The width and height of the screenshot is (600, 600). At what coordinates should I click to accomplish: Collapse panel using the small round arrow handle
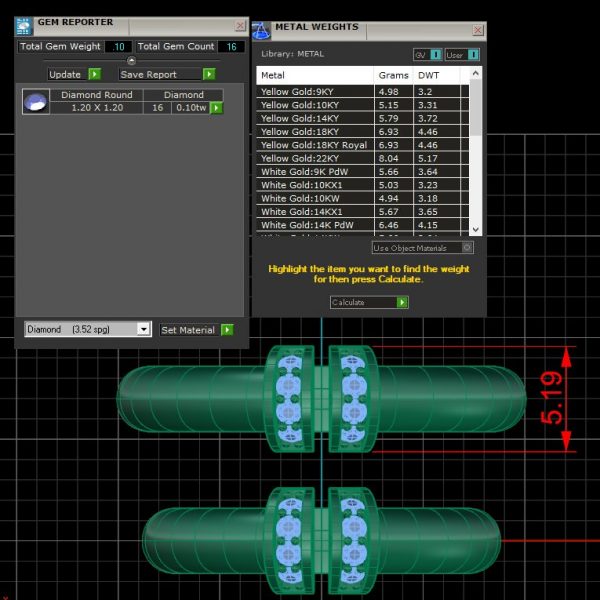(131, 60)
